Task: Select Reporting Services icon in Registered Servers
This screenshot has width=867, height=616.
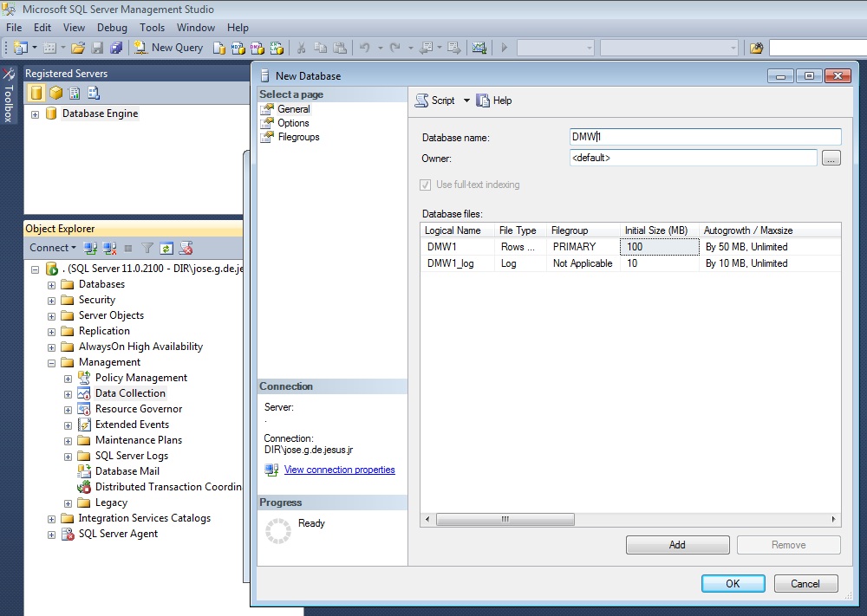Action: click(x=75, y=93)
